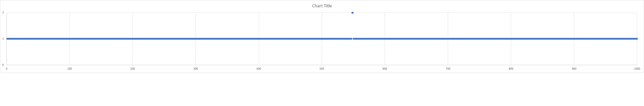Click the vertical axis label "0"

click(3, 65)
